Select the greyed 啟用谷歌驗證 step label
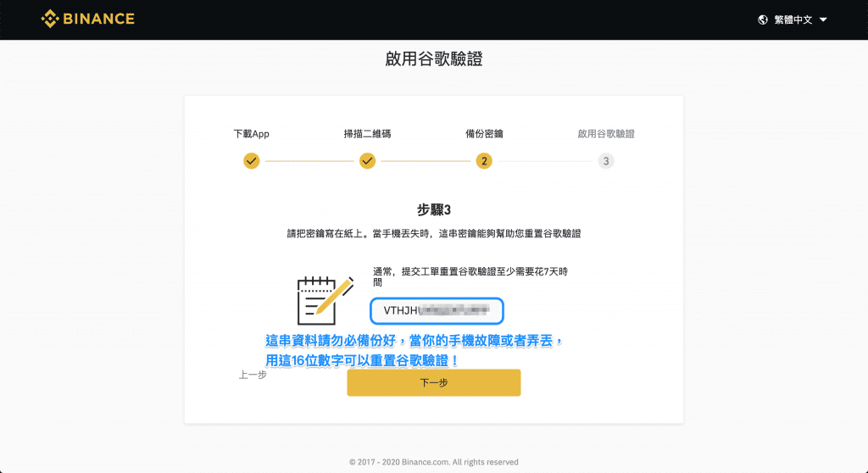Screen dimensions: 868x473 [x=606, y=134]
